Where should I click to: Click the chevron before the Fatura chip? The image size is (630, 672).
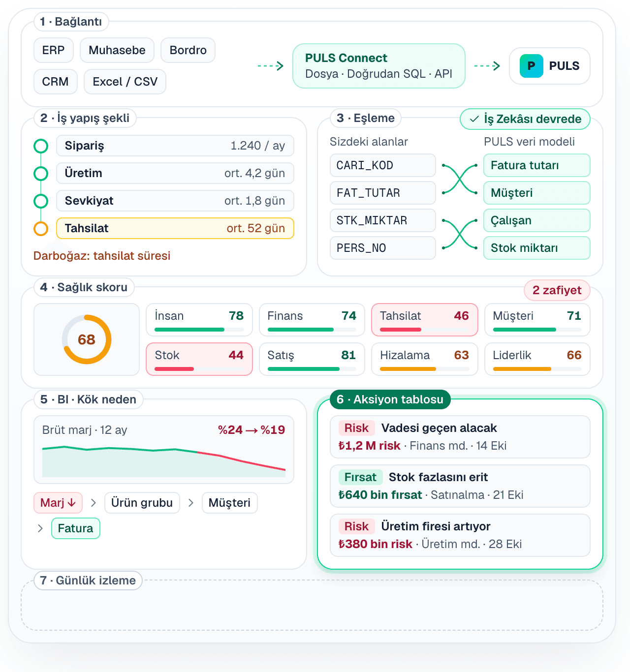click(40, 528)
